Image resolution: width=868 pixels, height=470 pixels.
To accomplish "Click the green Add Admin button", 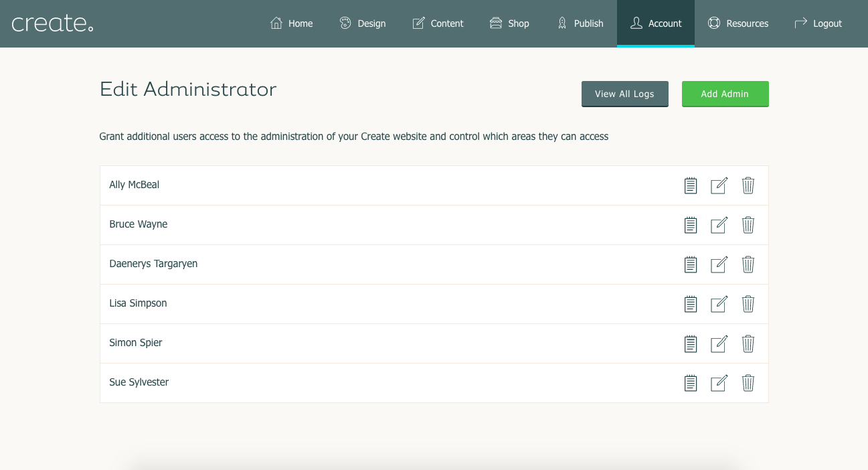I will (725, 94).
